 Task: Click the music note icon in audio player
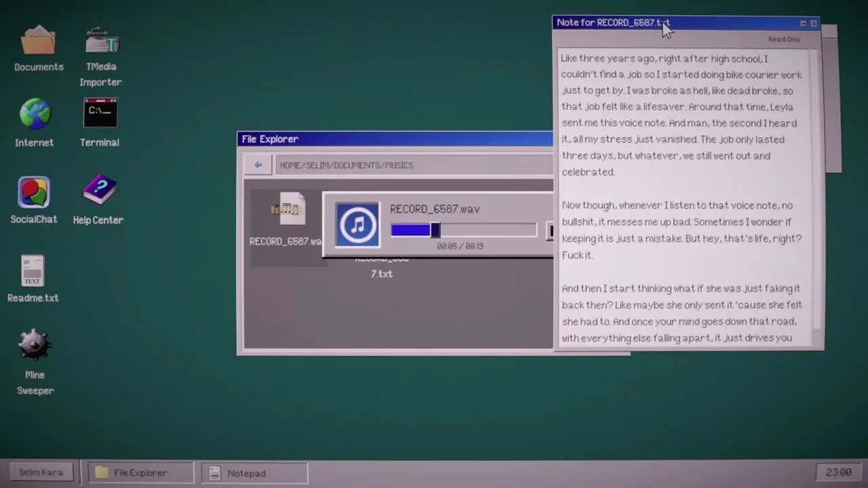(357, 225)
